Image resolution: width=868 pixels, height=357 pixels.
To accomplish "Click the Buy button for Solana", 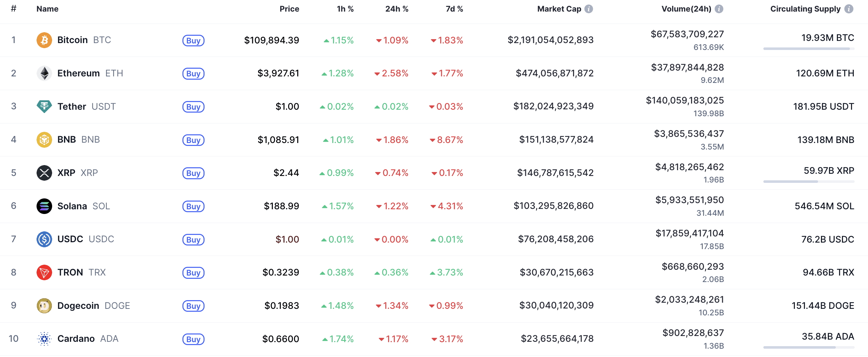I will pos(193,206).
